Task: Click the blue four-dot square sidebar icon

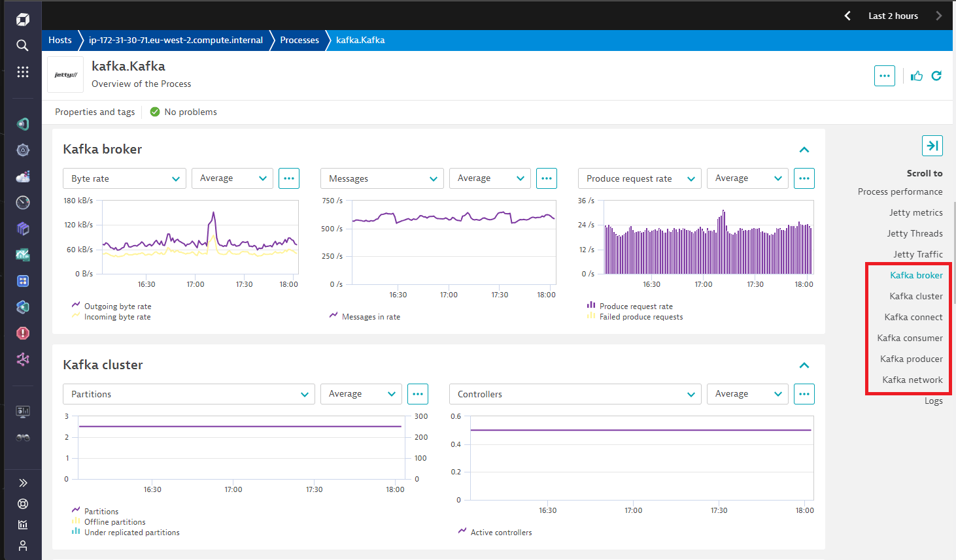Action: pos(22,281)
